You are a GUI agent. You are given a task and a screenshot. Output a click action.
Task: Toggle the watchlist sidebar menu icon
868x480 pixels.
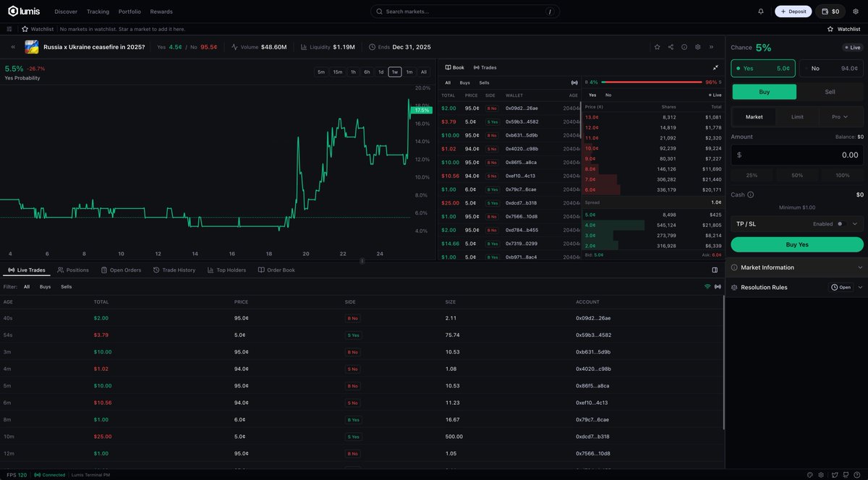pyautogui.click(x=9, y=29)
